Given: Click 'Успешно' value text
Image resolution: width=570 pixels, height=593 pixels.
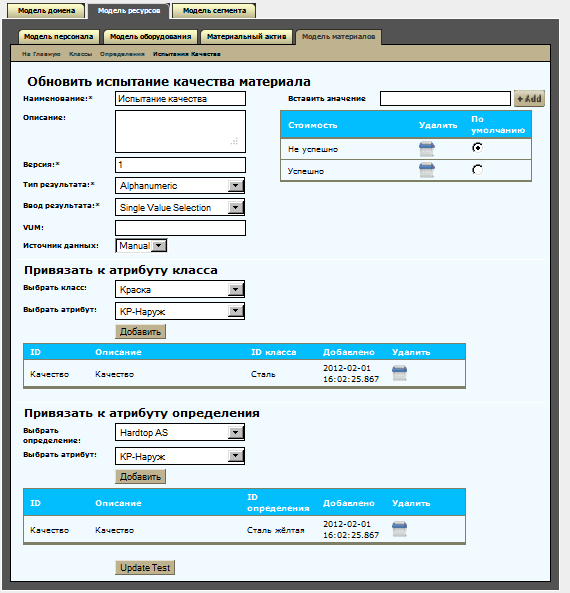Looking at the screenshot, I should tap(306, 171).
